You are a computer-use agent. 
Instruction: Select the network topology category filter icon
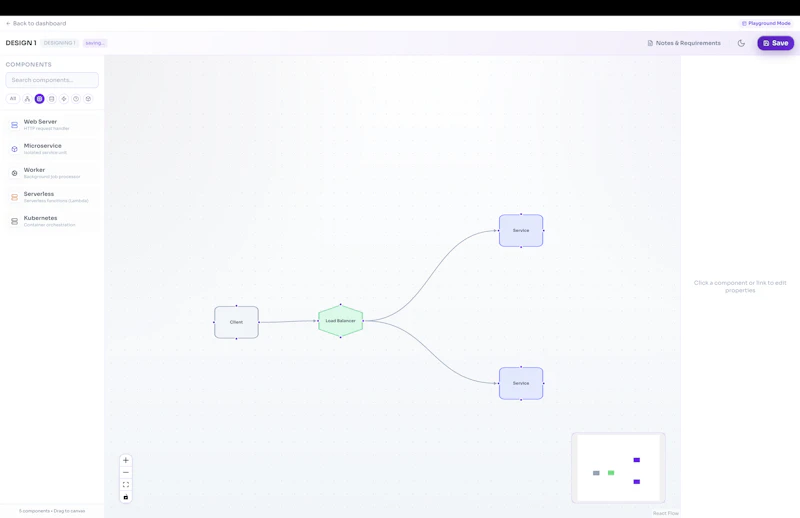point(27,98)
